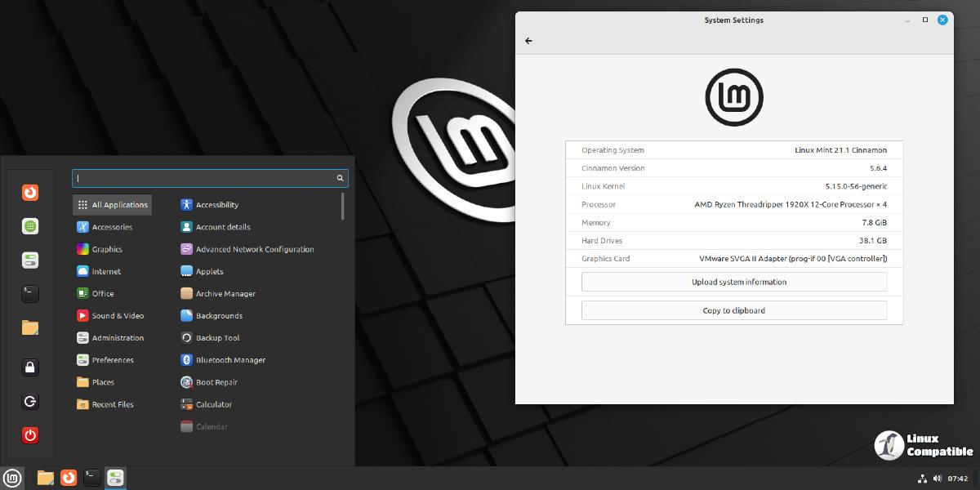Image resolution: width=980 pixels, height=490 pixels.
Task: Open Account details from the application list
Action: tap(216, 227)
